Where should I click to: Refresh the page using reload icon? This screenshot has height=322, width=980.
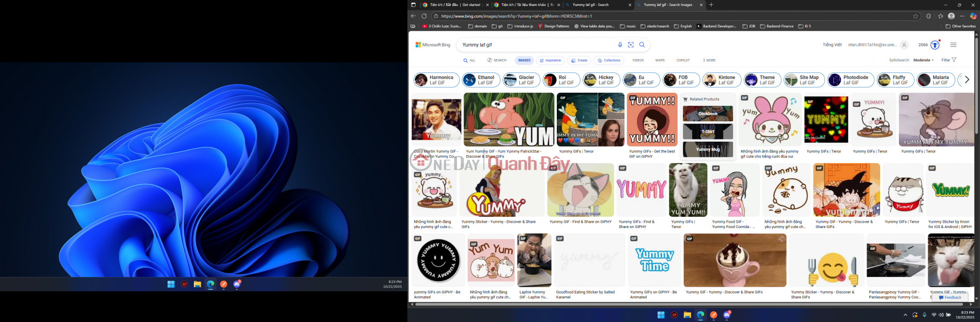click(424, 16)
